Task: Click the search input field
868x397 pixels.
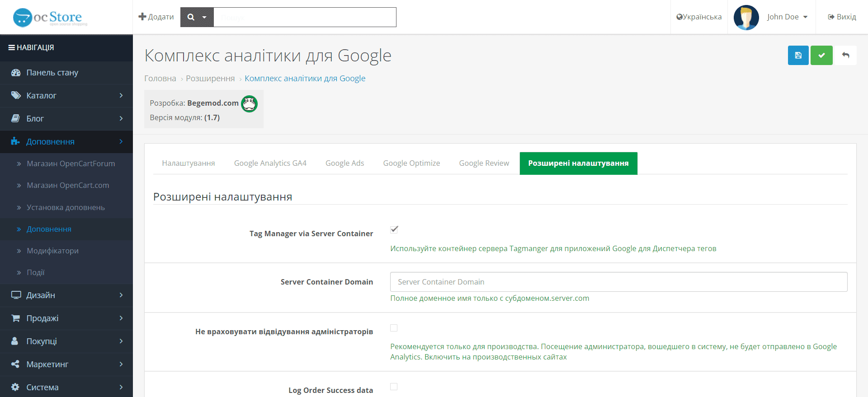Action: (x=305, y=17)
